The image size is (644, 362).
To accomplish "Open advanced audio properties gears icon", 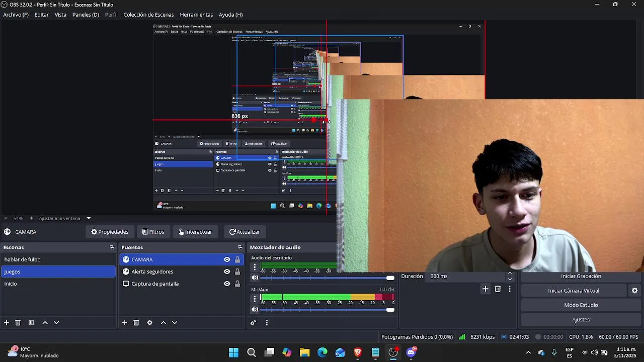I will coord(253,323).
